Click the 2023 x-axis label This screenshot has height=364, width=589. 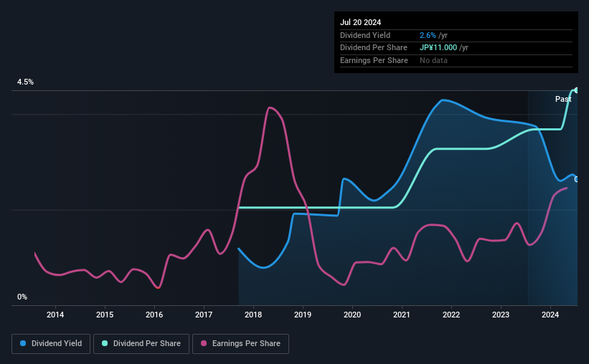501,315
